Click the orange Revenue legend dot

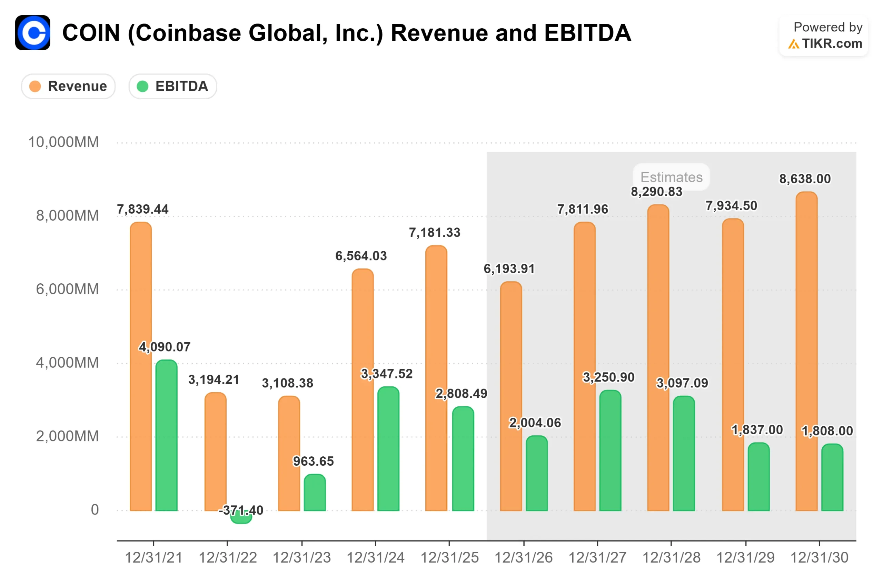click(x=35, y=86)
